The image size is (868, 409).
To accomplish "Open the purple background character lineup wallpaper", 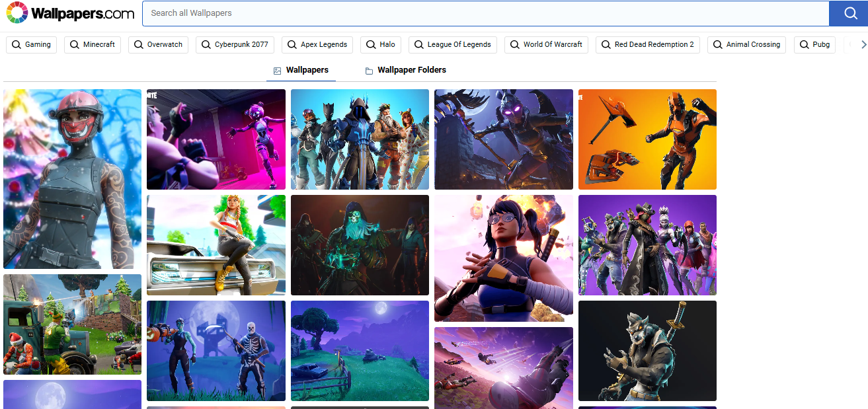I will coord(647,245).
